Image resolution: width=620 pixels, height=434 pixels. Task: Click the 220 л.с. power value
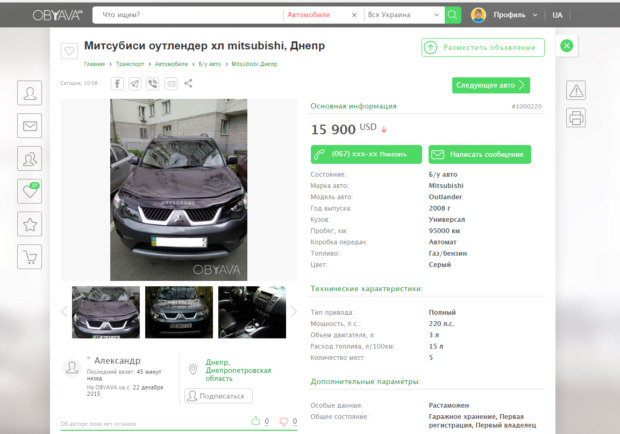[441, 324]
